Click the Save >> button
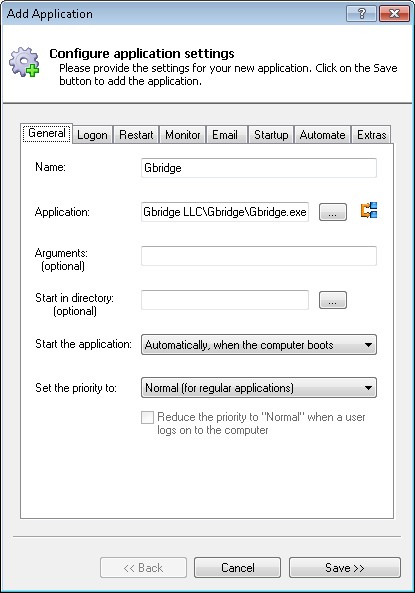Screen dimensions: 415x593 (345, 568)
